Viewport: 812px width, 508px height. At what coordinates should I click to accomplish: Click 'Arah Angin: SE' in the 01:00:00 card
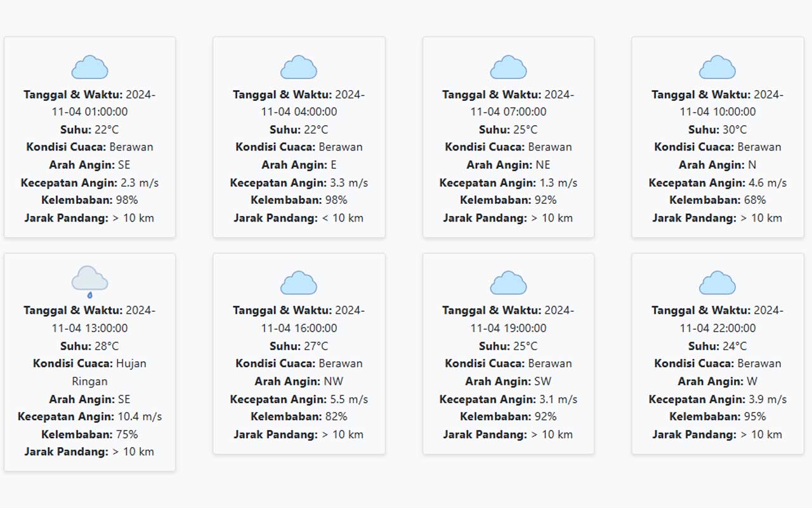(x=89, y=165)
